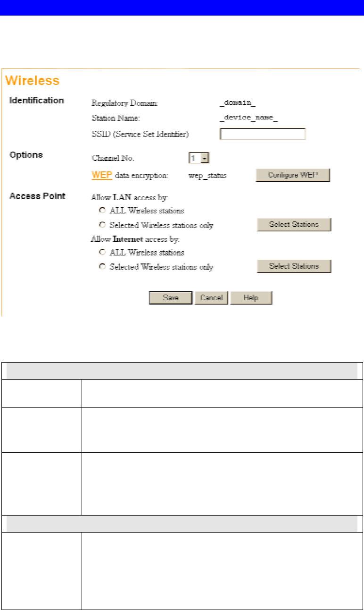Click the _domain_ regulatory domain value

[237, 102]
